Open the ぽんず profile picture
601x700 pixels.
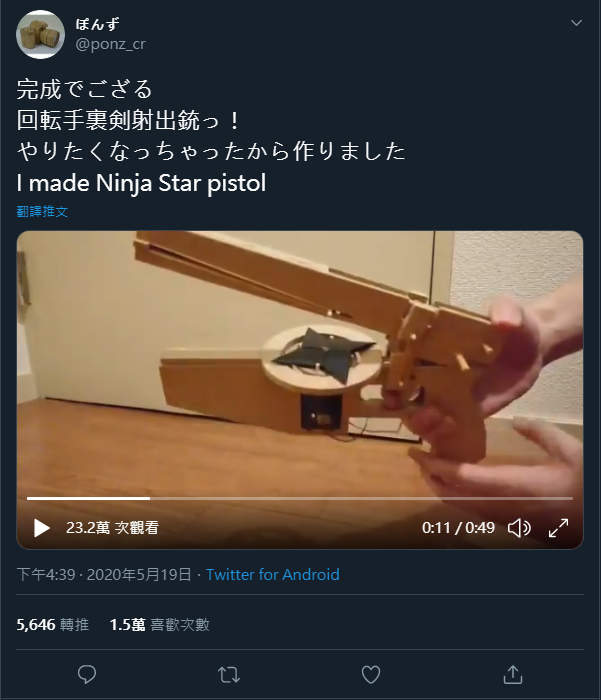(x=41, y=34)
